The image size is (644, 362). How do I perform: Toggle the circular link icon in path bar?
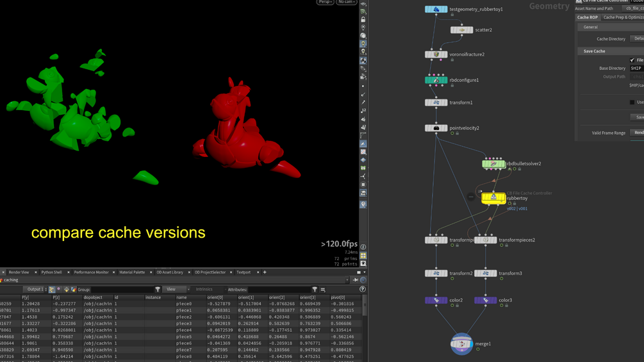point(363,280)
